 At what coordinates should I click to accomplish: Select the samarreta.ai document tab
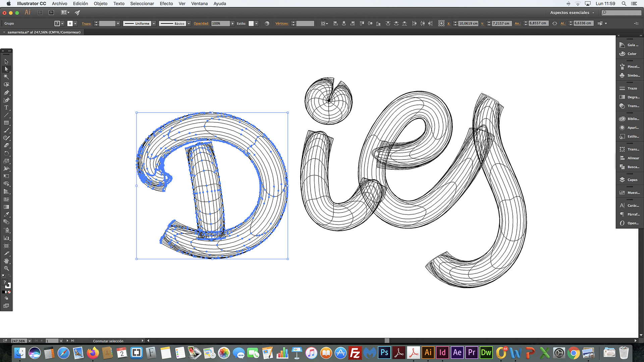click(x=44, y=32)
